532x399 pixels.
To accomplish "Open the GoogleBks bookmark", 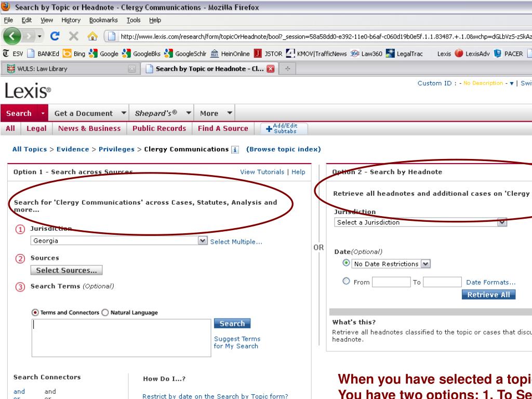I will click(141, 54).
